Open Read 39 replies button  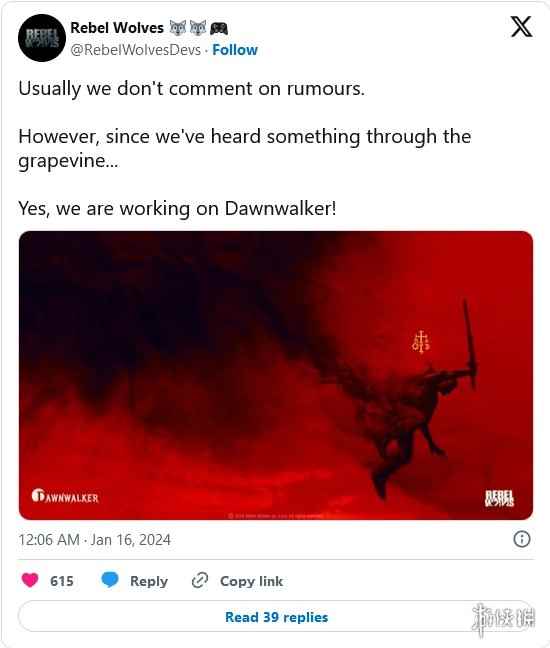click(x=276, y=617)
